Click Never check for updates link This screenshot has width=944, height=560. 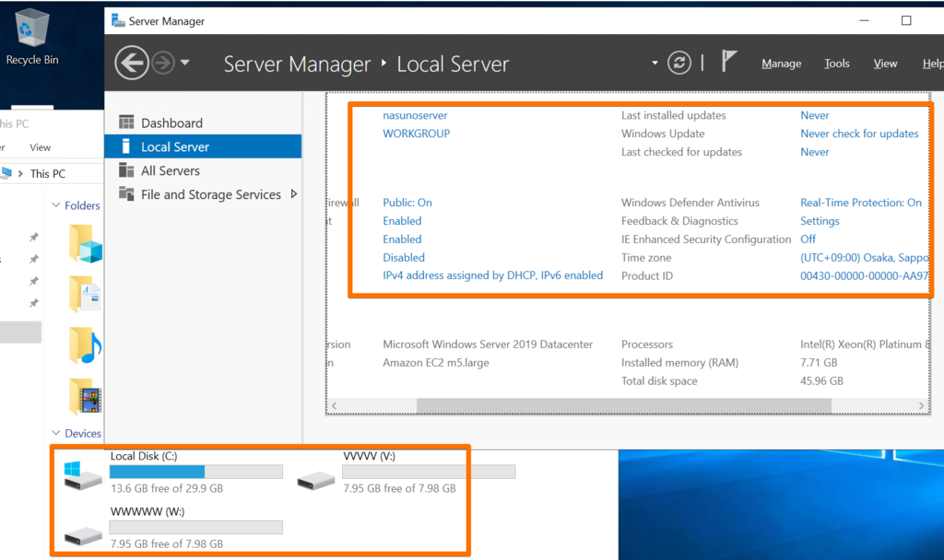click(859, 134)
